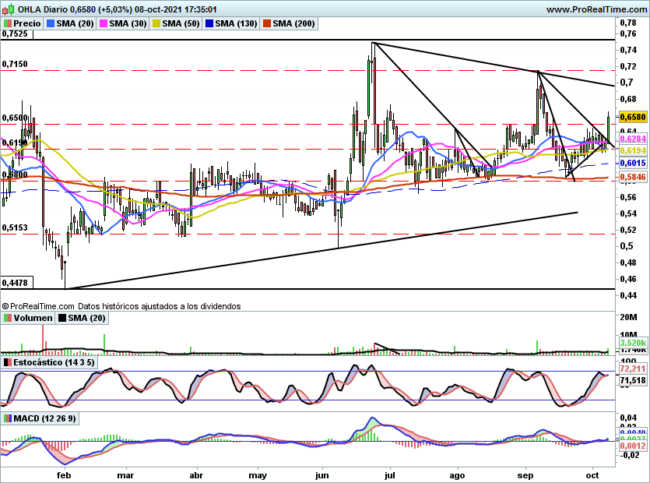Open the Volumen indicator label
Screen dimensions: 650x483
point(33,318)
